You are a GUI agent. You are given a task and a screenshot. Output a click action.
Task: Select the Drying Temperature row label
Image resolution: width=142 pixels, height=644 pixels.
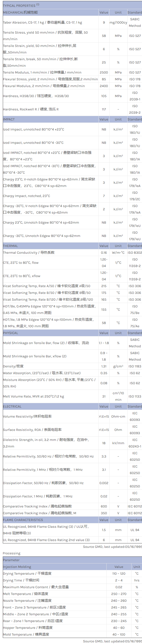click(x=27, y=574)
